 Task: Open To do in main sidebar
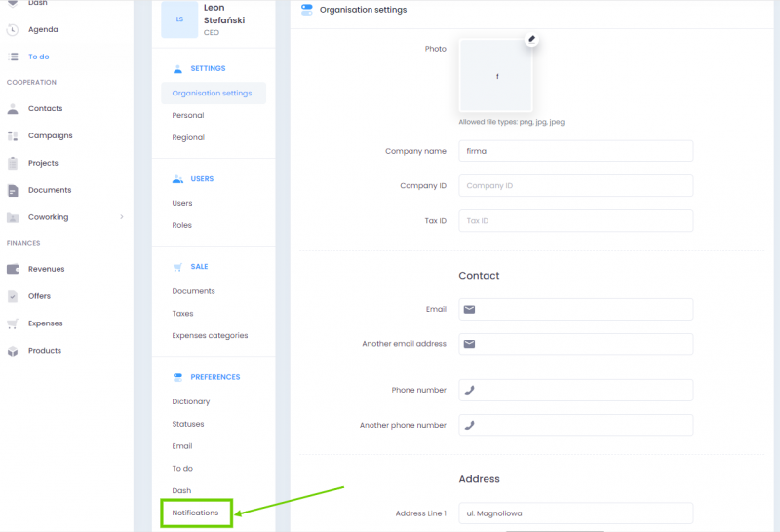tap(38, 57)
